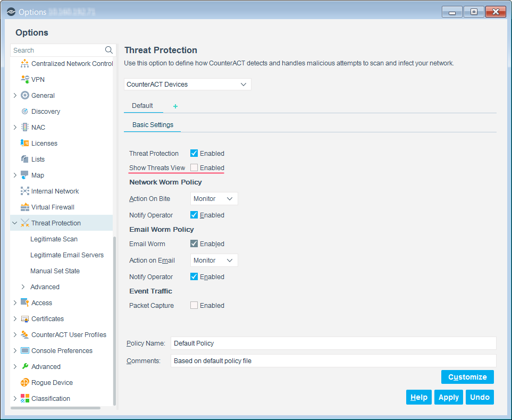Click the Licenses icon

pyautogui.click(x=25, y=143)
